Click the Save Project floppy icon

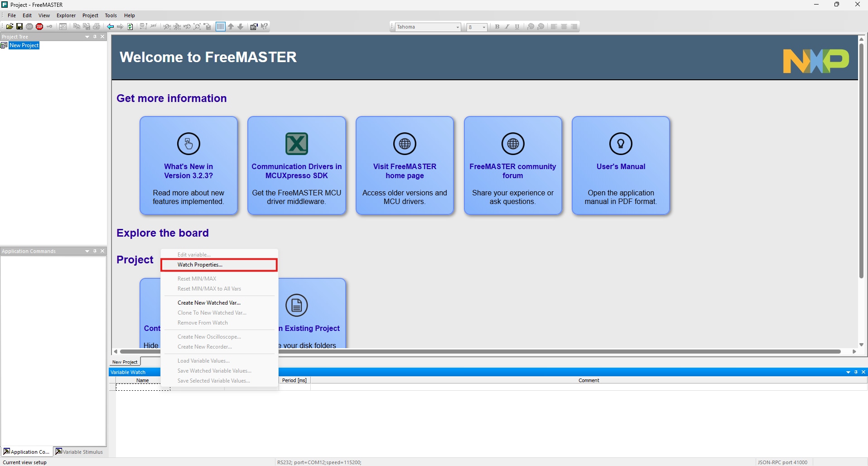19,27
